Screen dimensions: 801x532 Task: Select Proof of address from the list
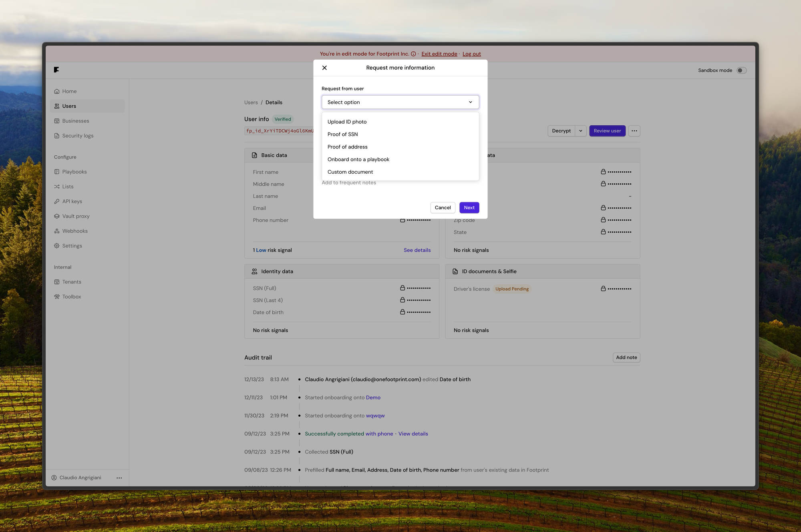(347, 147)
